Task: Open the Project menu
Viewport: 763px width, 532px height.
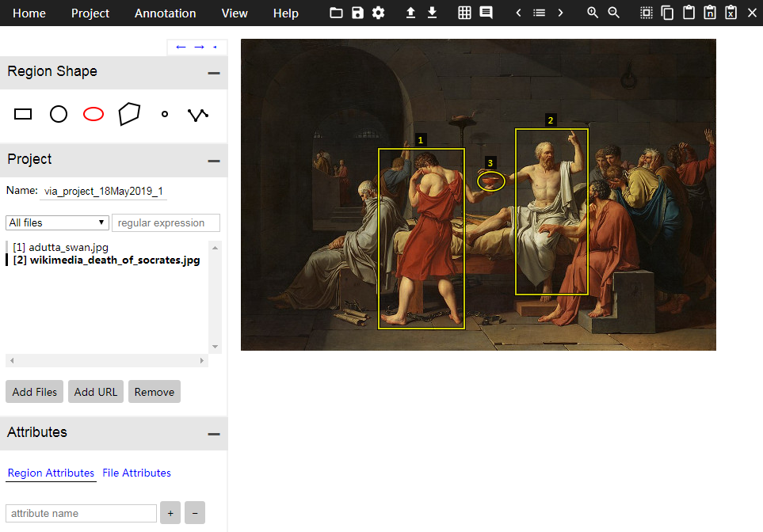Action: point(90,13)
